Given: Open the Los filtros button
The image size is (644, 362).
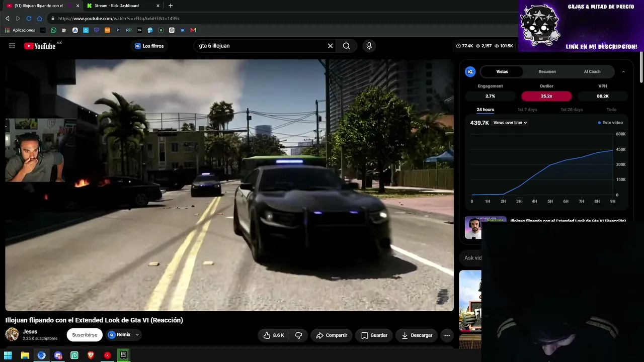Looking at the screenshot, I should [149, 46].
